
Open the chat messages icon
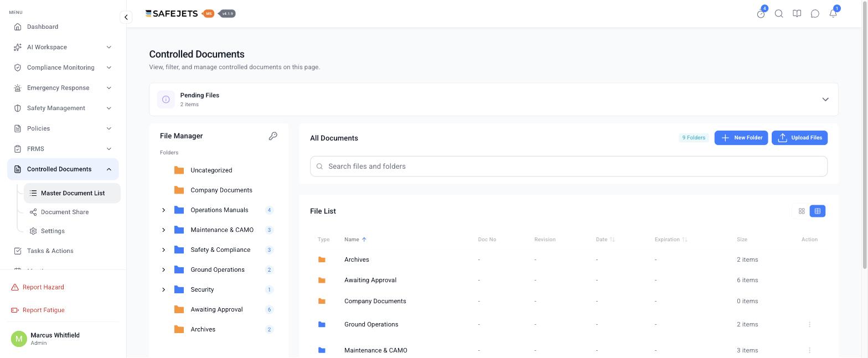[x=815, y=14]
